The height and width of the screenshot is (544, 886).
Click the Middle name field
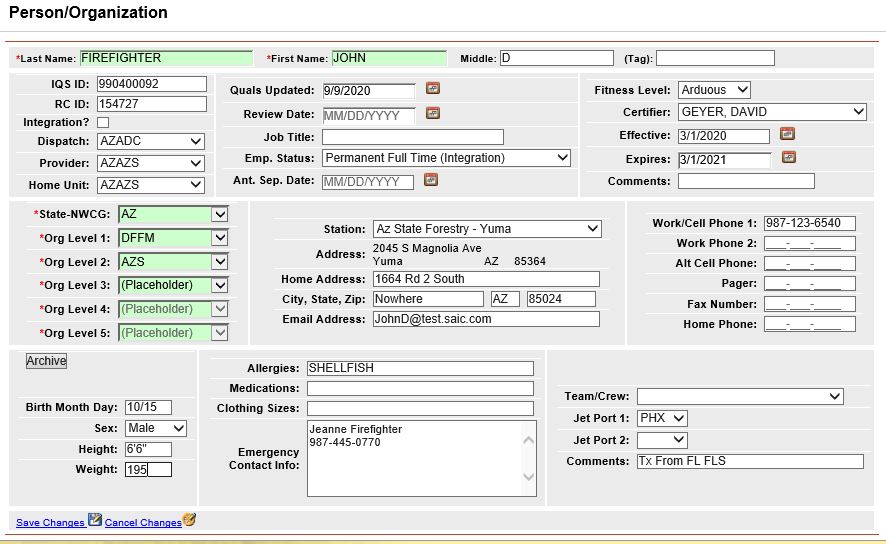coord(557,58)
